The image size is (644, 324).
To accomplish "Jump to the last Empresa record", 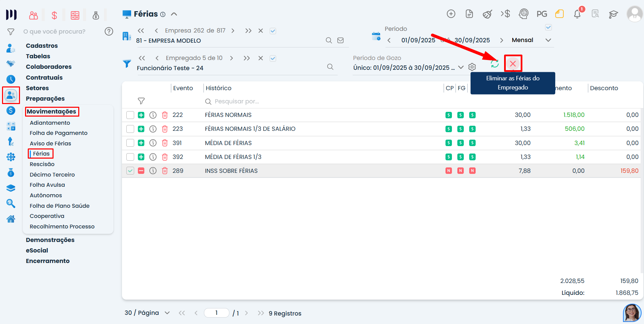I will [248, 31].
